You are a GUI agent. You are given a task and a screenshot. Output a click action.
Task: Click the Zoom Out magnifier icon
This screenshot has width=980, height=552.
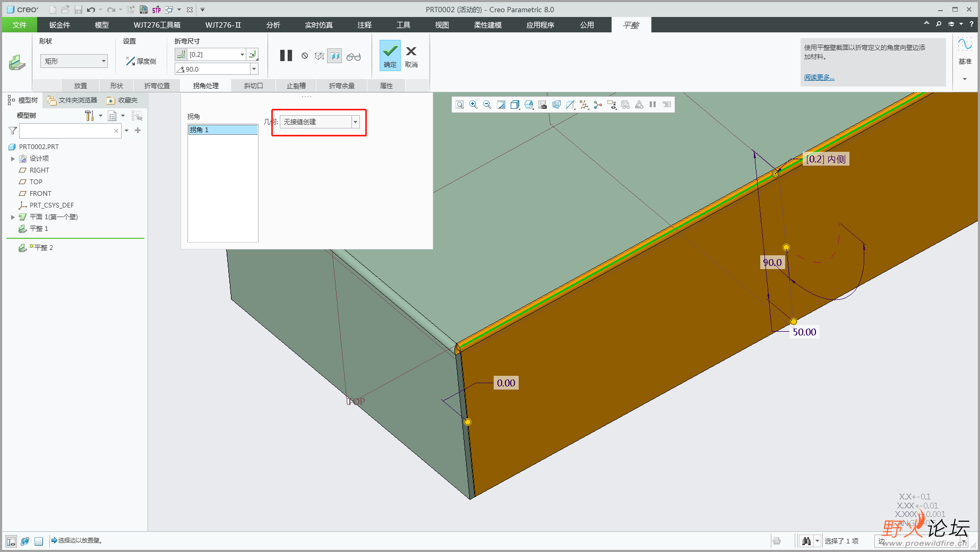pyautogui.click(x=487, y=105)
